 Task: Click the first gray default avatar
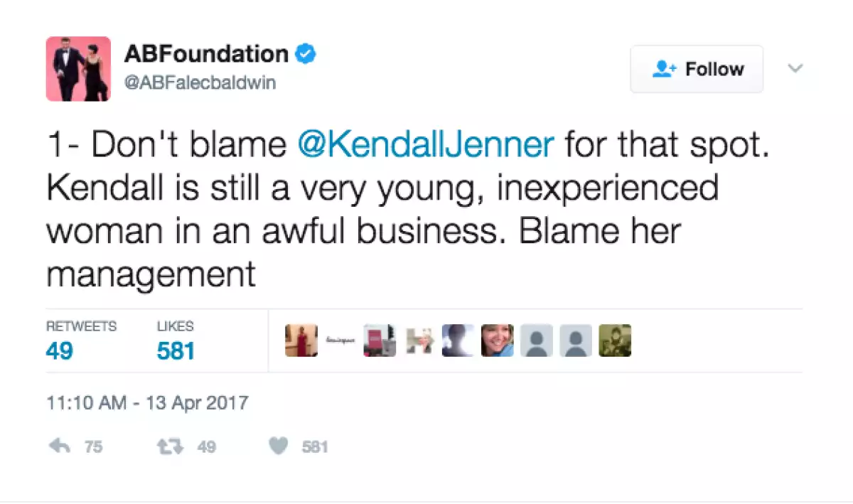(x=537, y=341)
